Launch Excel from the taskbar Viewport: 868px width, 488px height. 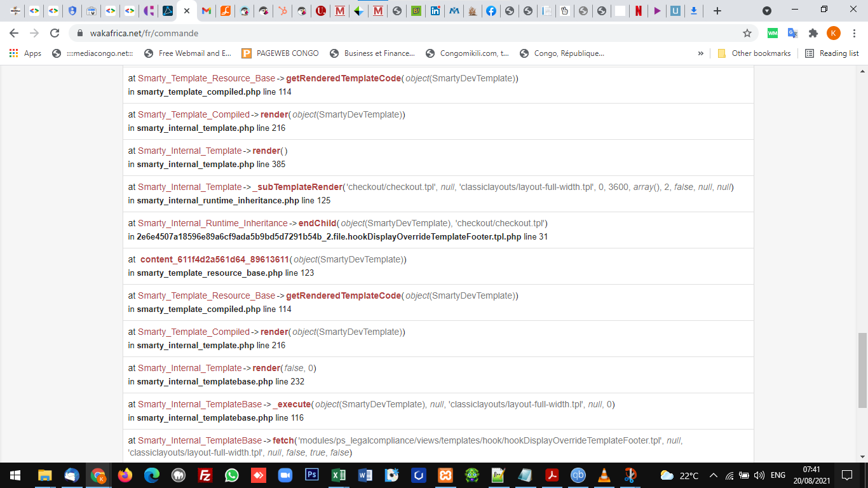click(x=339, y=475)
